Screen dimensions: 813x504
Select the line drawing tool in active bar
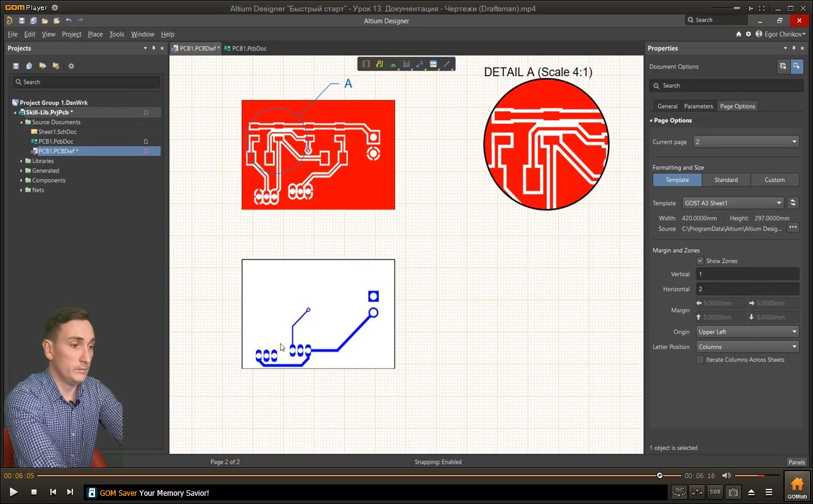click(x=447, y=64)
